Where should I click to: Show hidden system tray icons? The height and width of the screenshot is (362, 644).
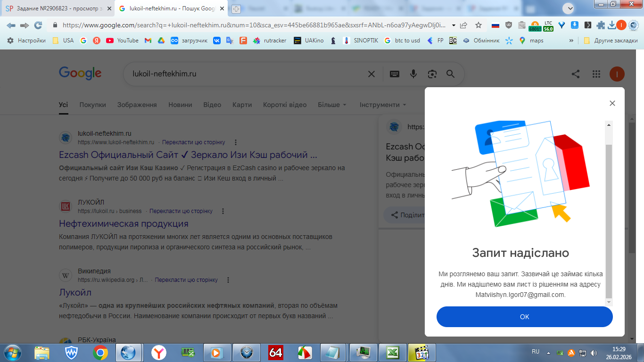[x=548, y=353]
